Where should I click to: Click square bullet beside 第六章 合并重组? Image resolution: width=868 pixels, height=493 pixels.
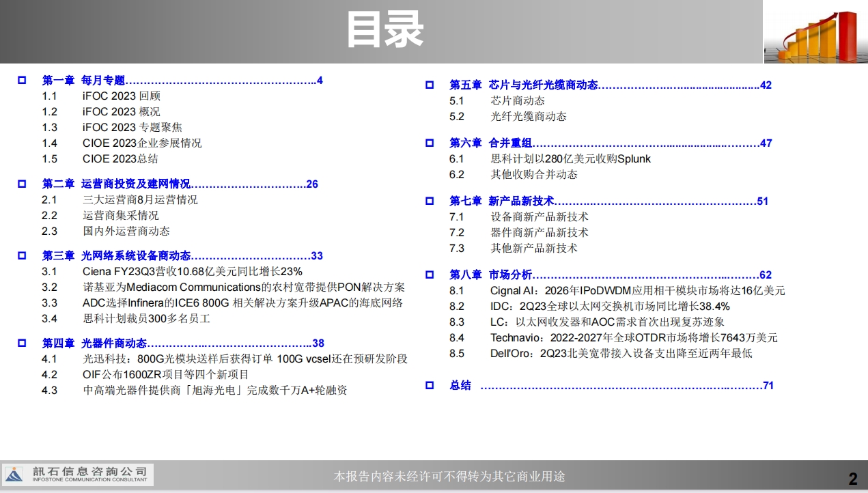pos(430,143)
